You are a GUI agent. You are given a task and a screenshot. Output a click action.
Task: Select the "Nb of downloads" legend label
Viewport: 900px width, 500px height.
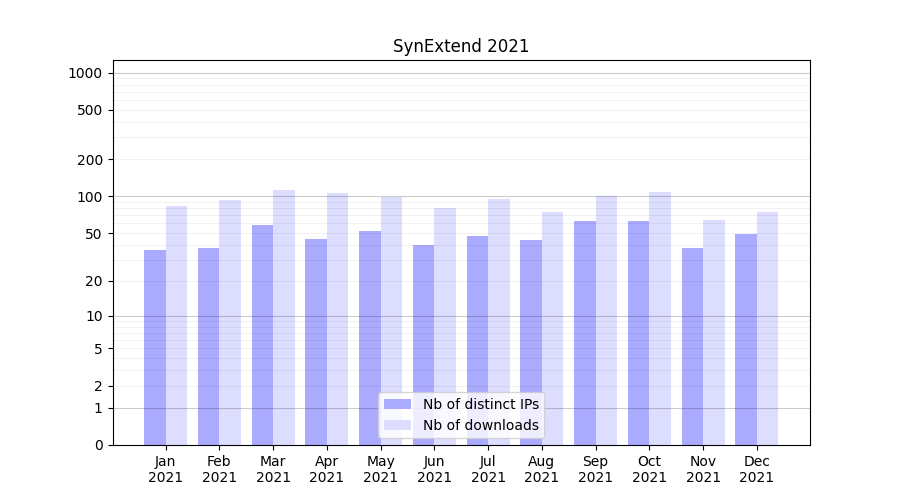point(480,425)
